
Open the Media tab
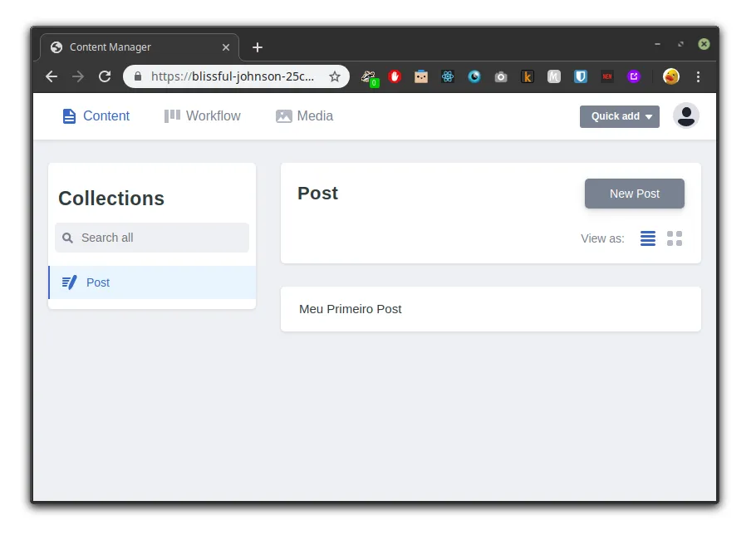coord(304,116)
